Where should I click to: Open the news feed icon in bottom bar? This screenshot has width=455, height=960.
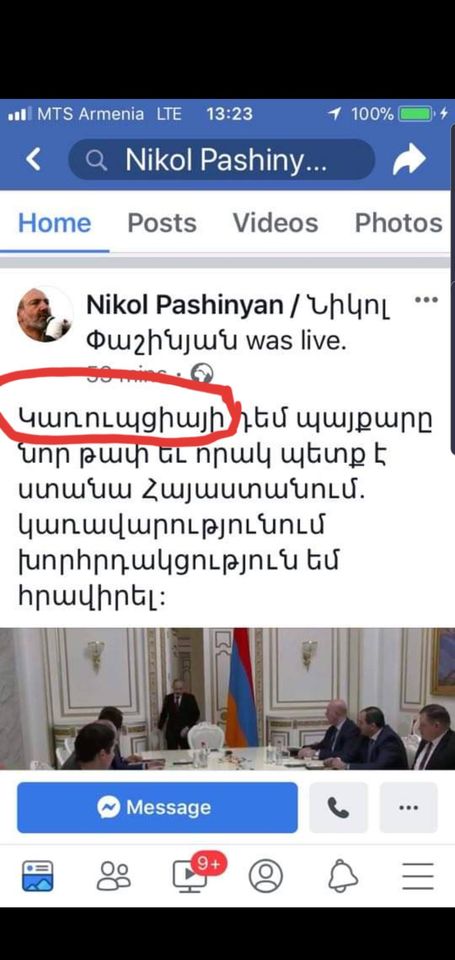click(38, 876)
